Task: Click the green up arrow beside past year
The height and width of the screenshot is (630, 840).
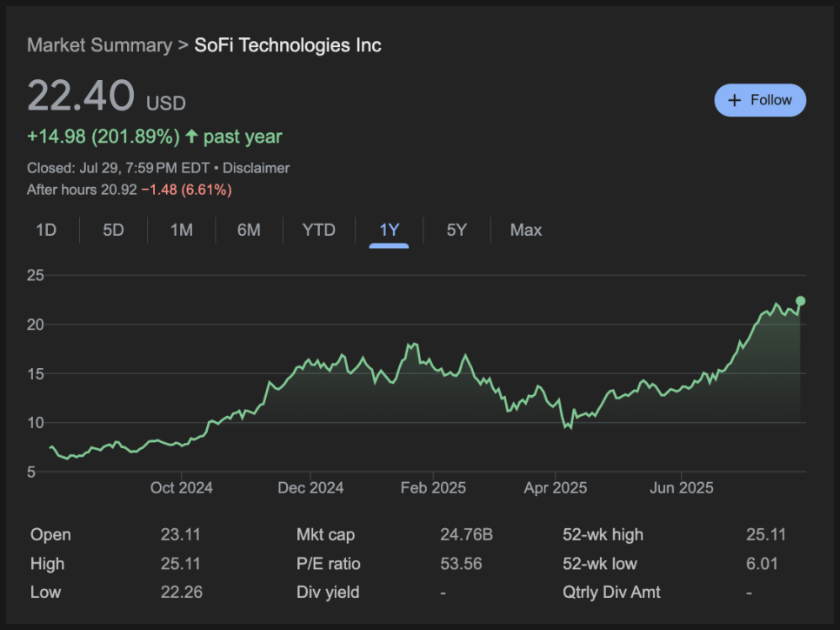Action: 191,137
